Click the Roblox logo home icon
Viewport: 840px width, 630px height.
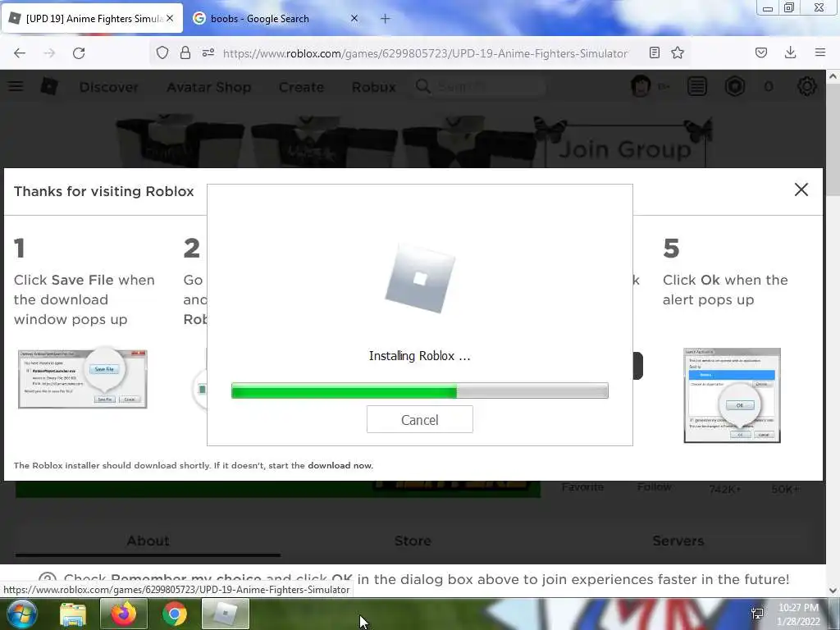point(49,85)
